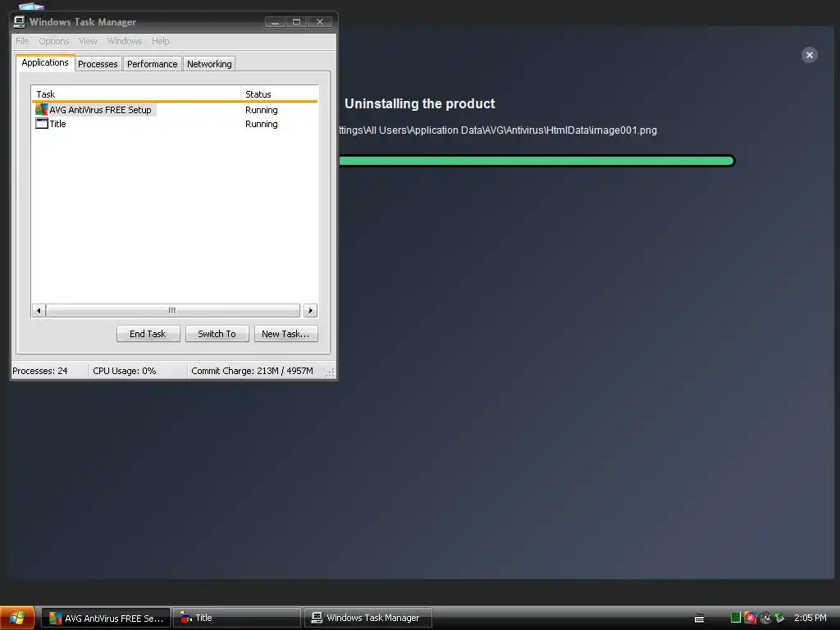Image resolution: width=840 pixels, height=630 pixels.
Task: Switch to the Networking tab
Action: tap(209, 64)
